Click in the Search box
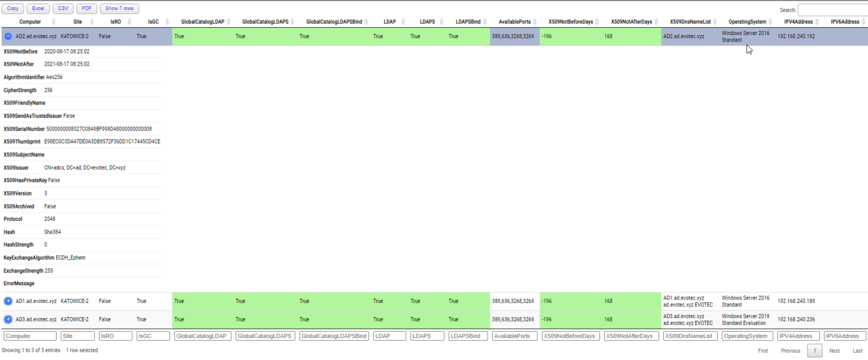The height and width of the screenshot is (360, 868). (834, 10)
